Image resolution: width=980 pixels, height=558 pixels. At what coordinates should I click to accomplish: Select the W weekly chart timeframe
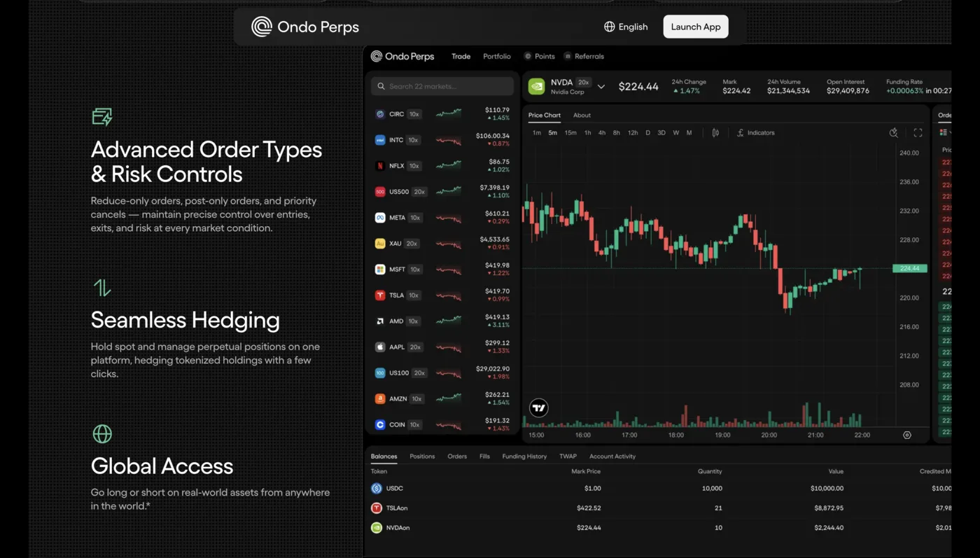pos(676,133)
